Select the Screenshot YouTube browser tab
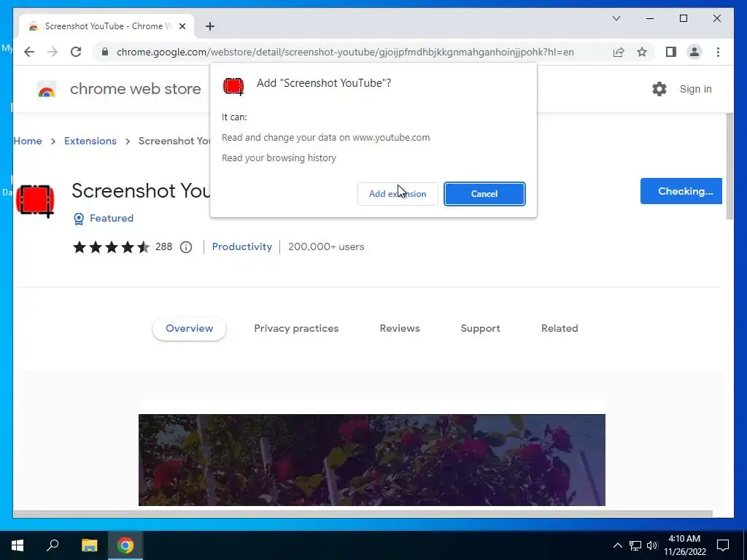 (x=107, y=26)
